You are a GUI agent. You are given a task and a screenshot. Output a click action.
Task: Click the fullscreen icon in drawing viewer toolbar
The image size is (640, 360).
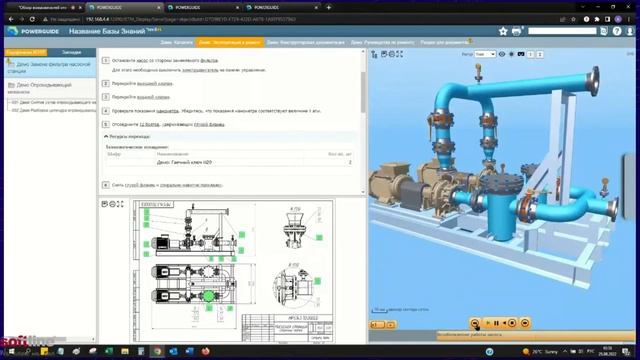click(120, 204)
